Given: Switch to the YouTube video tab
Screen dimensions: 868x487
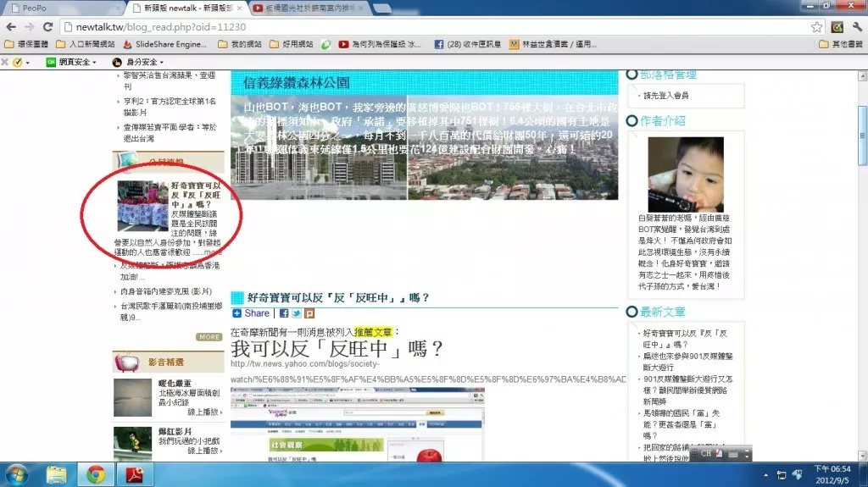Looking at the screenshot, I should [x=309, y=8].
